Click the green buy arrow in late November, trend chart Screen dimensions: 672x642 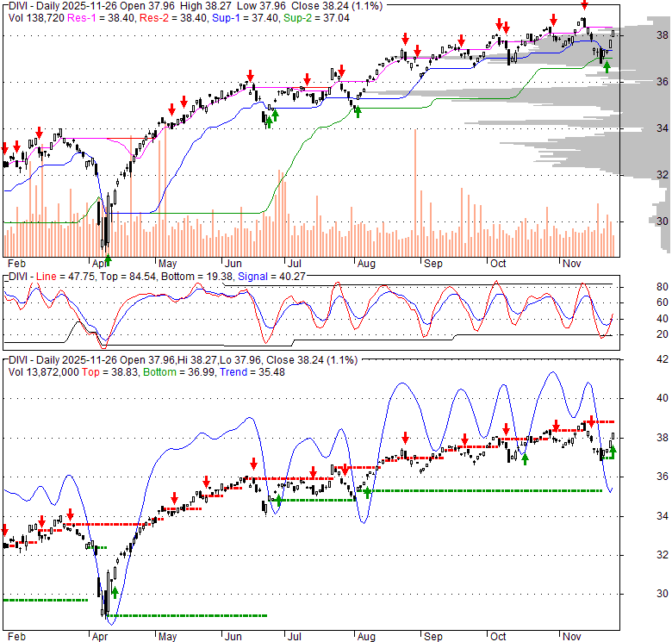pyautogui.click(x=613, y=452)
